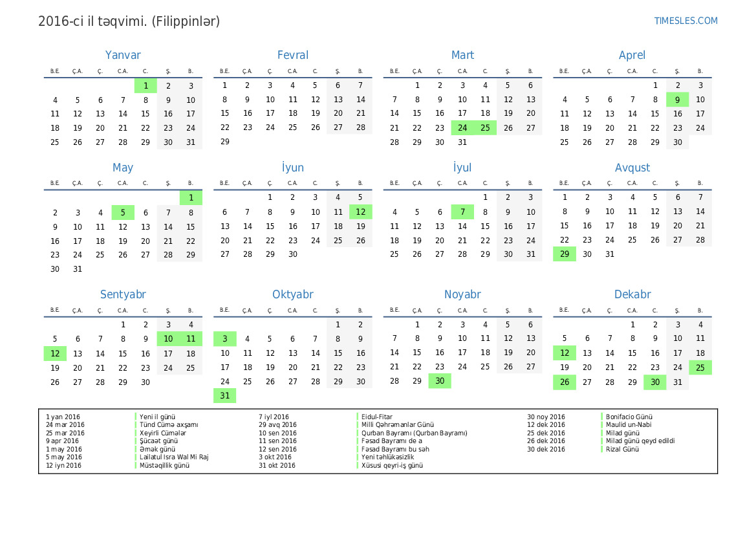Screen dimensions: 756x535
Task: Open the TIMESLES.COM link
Action: (686, 21)
